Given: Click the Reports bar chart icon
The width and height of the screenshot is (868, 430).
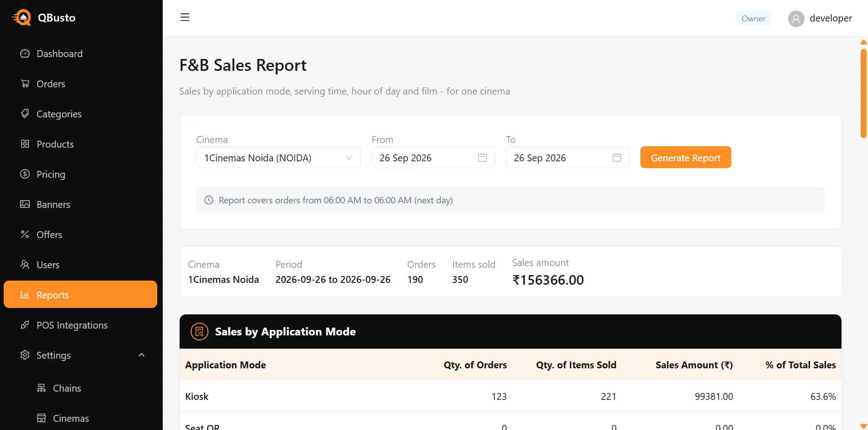Looking at the screenshot, I should coord(25,295).
